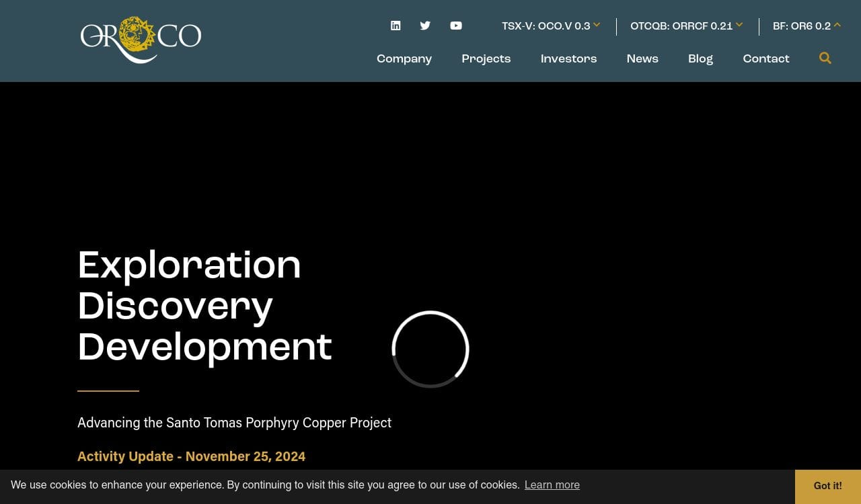
Task: Dismiss cookie notice with Got it!
Action: pos(827,486)
